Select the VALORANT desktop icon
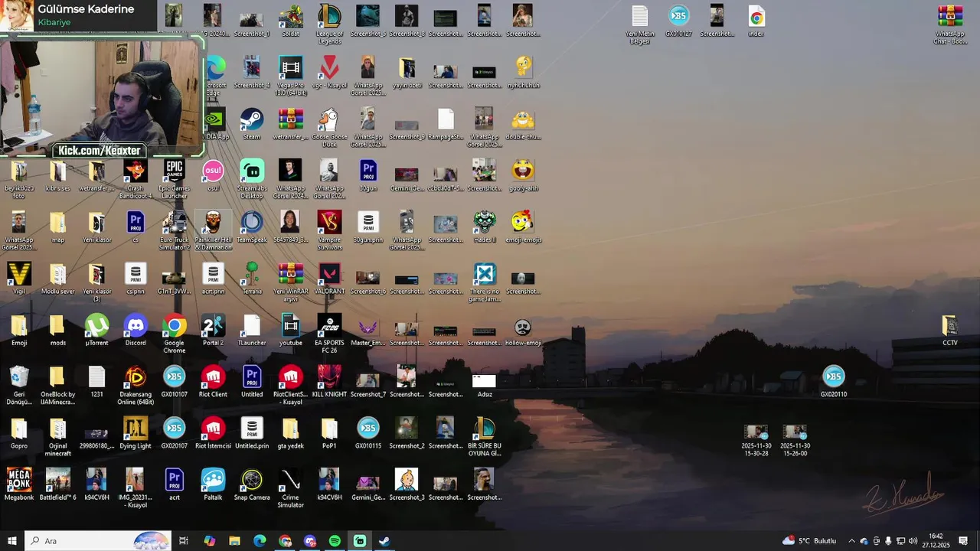 pyautogui.click(x=329, y=279)
